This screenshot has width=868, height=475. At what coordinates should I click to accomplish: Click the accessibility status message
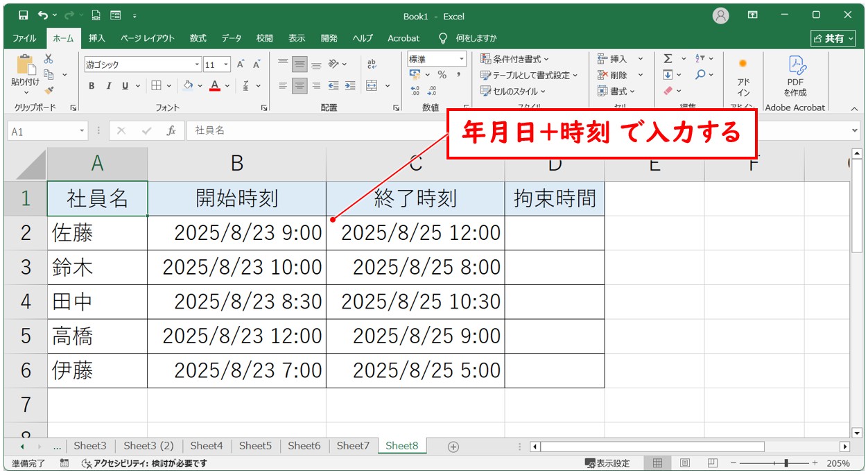coord(144,463)
